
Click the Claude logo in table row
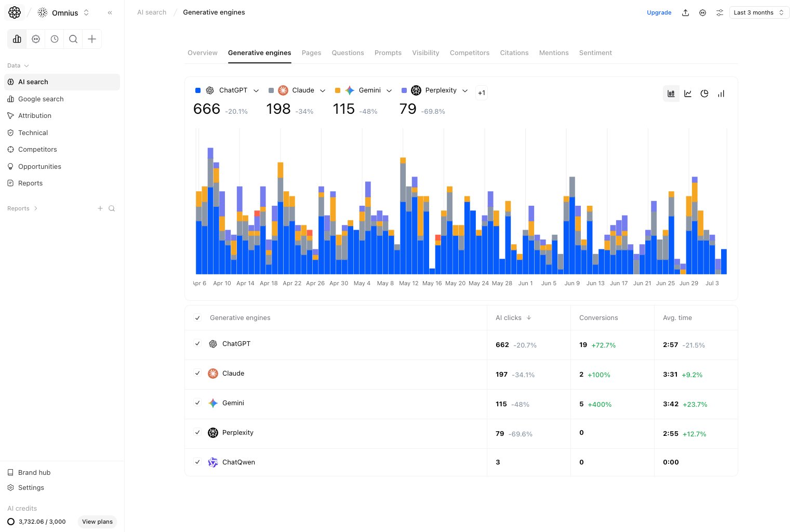pos(213,374)
